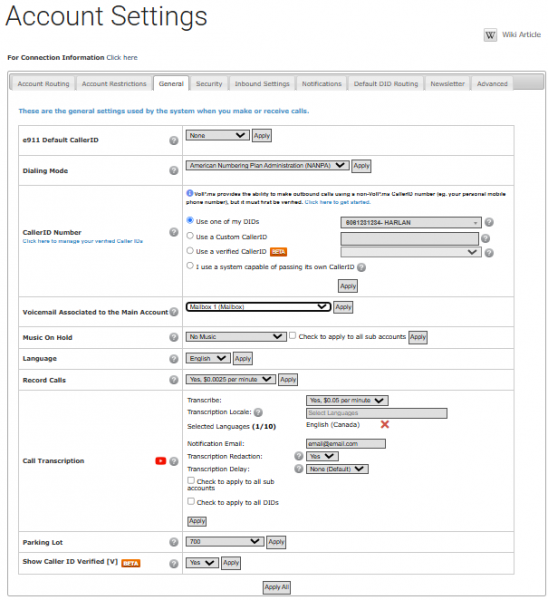This screenshot has height=600, width=548.
Task: Click the help icon for Transcription Redaction
Action: tap(298, 456)
